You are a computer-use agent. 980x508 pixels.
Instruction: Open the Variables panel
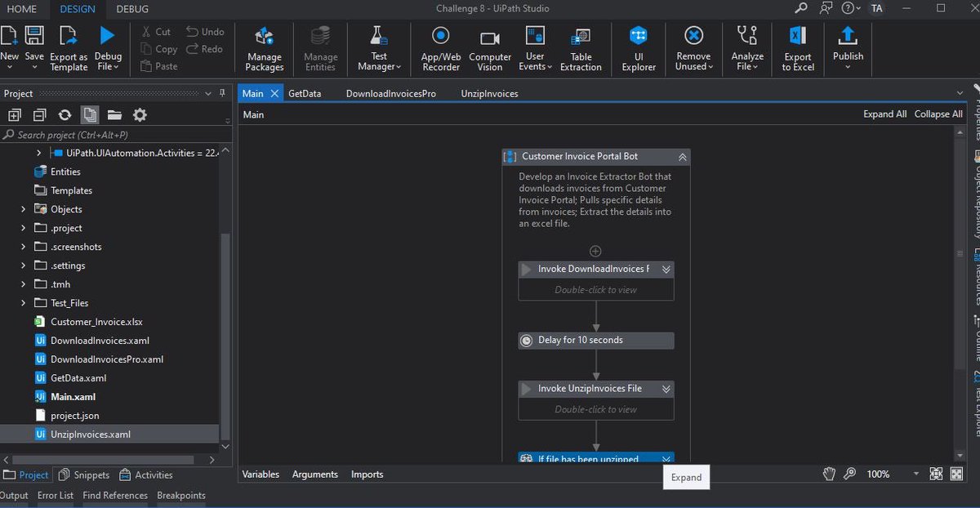point(261,474)
